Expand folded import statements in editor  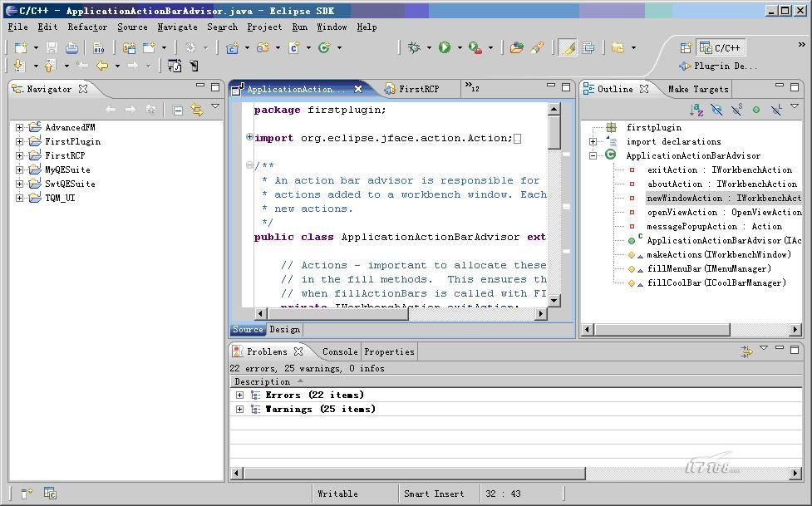pyautogui.click(x=249, y=137)
